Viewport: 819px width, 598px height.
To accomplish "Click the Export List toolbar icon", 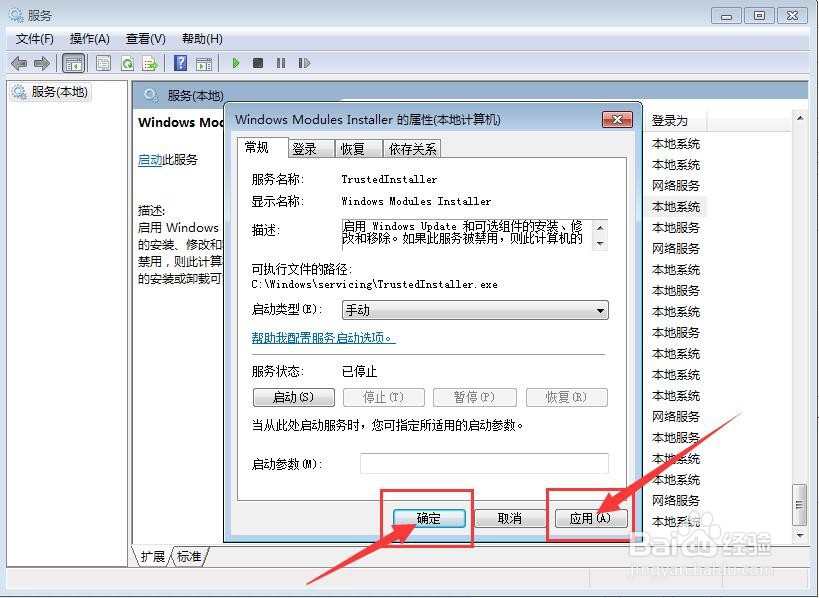I will 150,64.
